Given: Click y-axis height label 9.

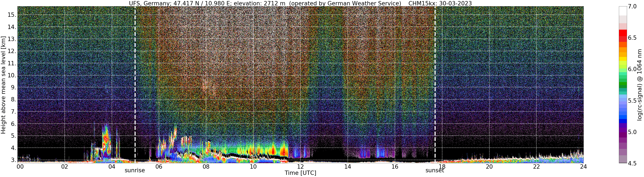Looking at the screenshot, I should click(13, 87).
